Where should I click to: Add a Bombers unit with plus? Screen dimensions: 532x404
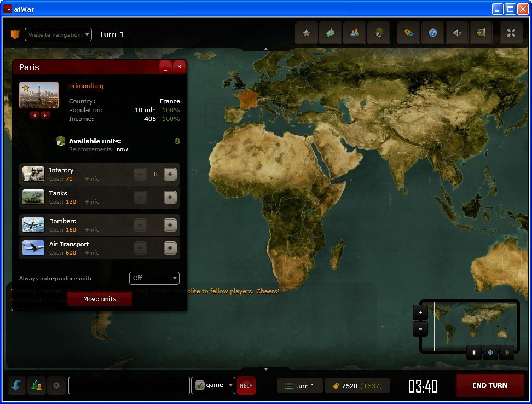point(170,225)
